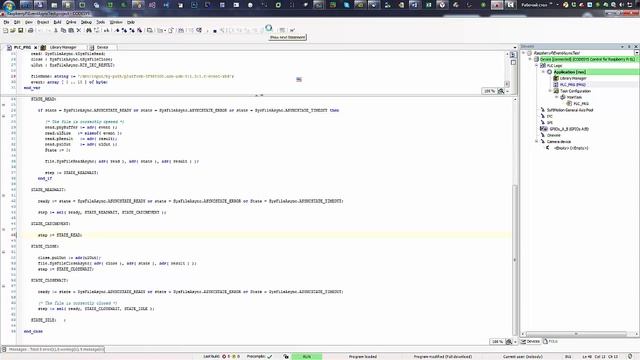The image size is (640, 360).
Task: Open the Messages panel bar at the bottom
Action: coord(53,349)
